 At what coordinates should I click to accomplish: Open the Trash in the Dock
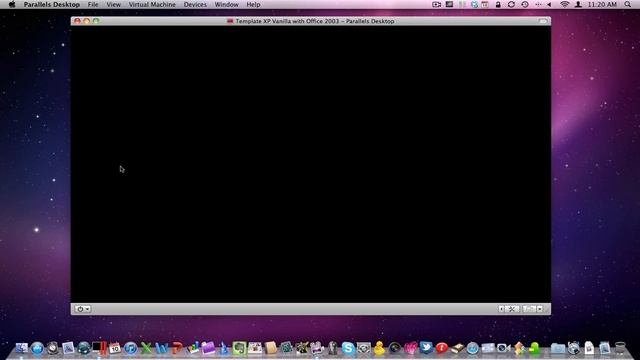point(620,348)
